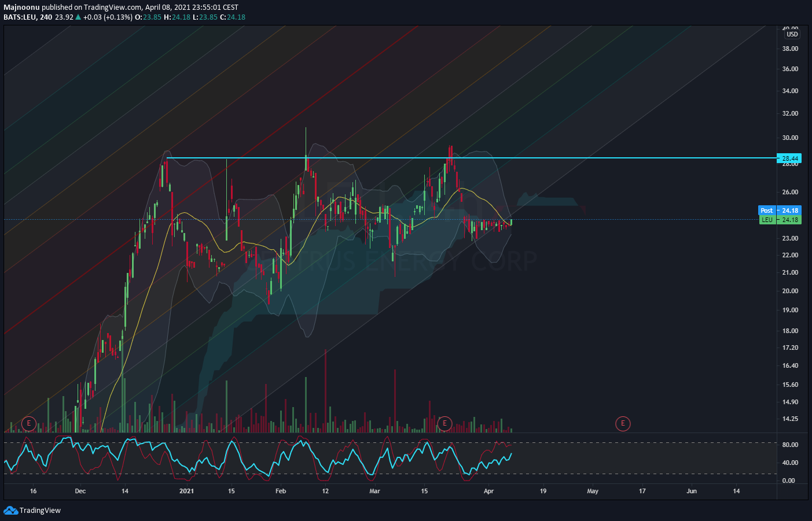Click the H:24.18 high value in header

pyautogui.click(x=177, y=17)
